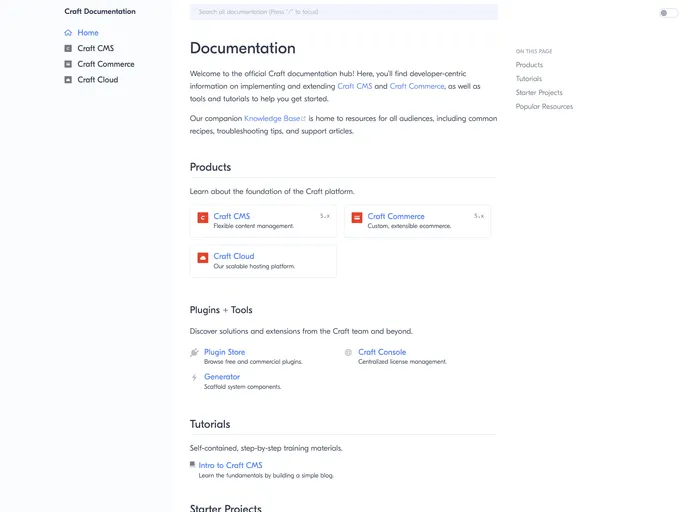Viewport: 688px width, 512px height.
Task: Open the Craft Commerce product card title
Action: 396,216
